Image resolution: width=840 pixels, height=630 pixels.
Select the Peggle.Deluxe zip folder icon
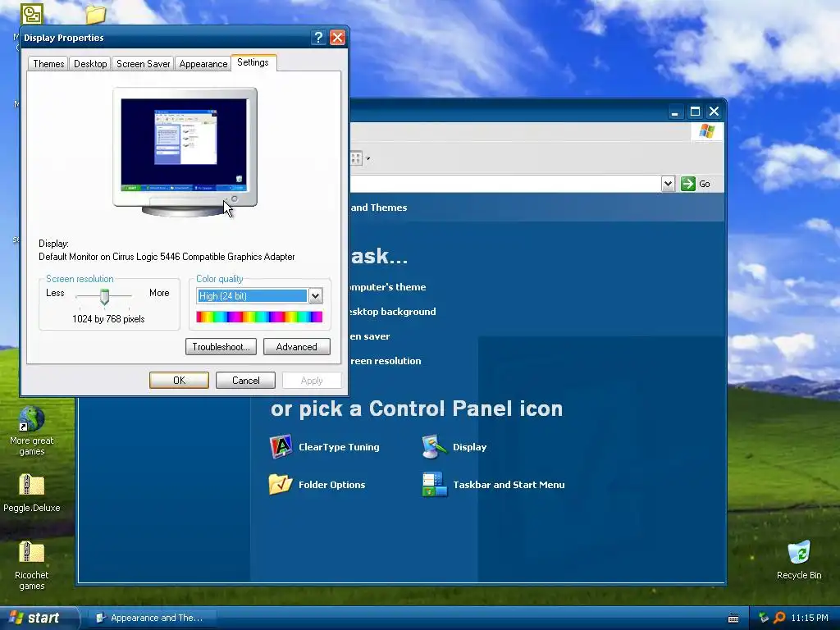click(x=32, y=486)
